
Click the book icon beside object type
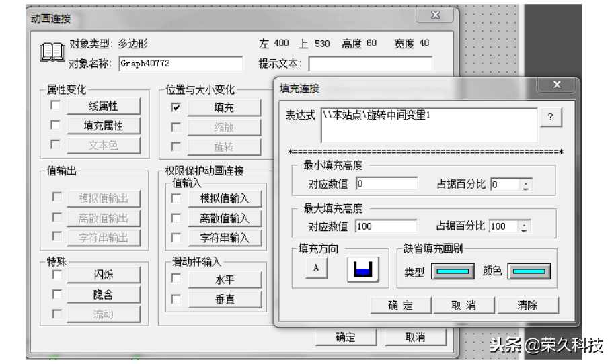coord(52,52)
